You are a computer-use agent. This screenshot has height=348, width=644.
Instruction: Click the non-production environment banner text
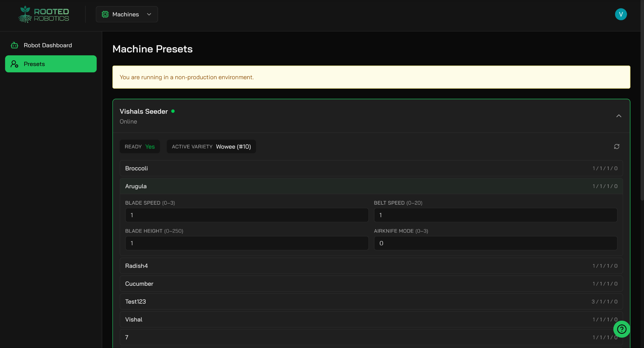[x=186, y=77]
